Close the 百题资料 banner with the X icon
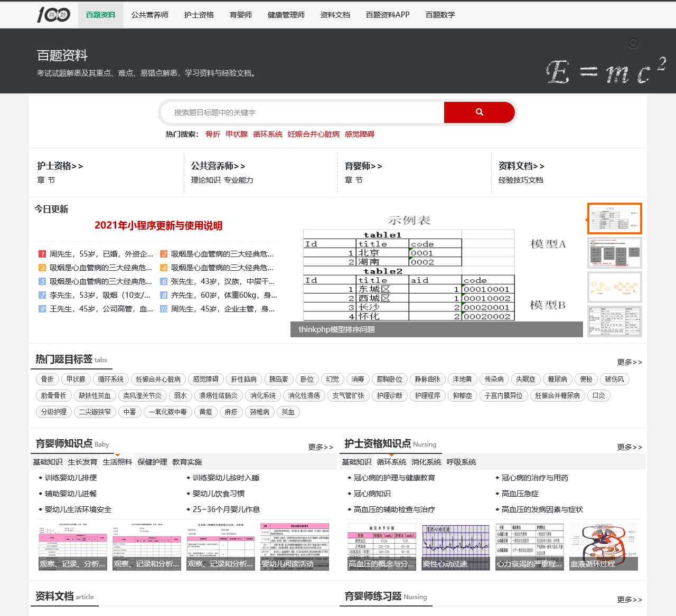This screenshot has width=676, height=616. point(633,44)
